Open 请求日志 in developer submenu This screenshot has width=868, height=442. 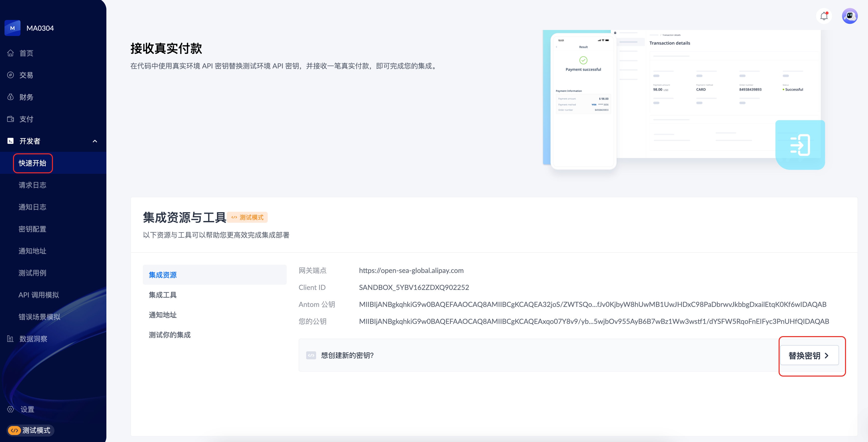coord(32,185)
